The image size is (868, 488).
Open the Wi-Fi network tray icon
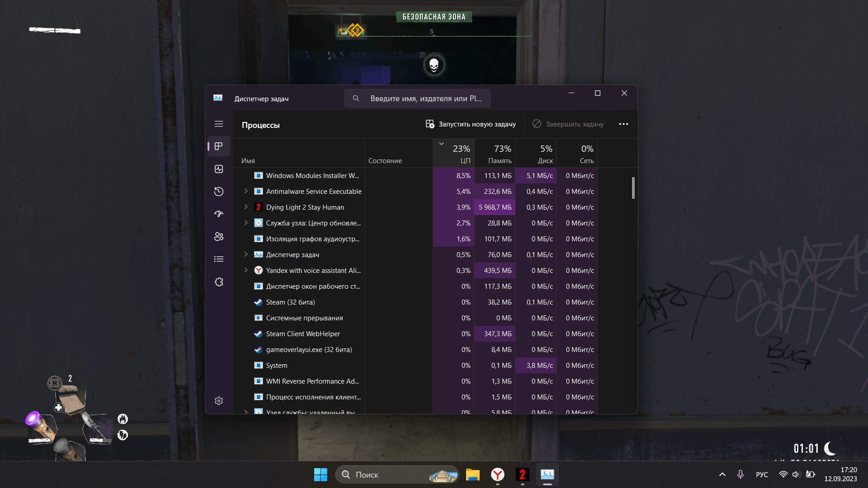point(783,474)
